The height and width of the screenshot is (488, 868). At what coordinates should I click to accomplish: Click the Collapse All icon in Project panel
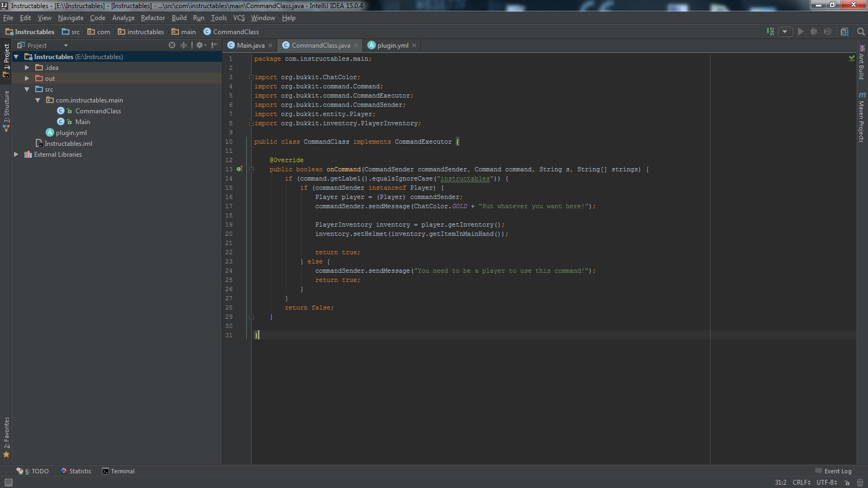click(183, 45)
